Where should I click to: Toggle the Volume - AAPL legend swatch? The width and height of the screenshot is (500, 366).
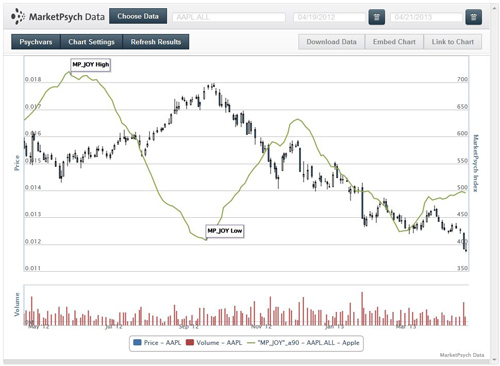pyautogui.click(x=190, y=342)
